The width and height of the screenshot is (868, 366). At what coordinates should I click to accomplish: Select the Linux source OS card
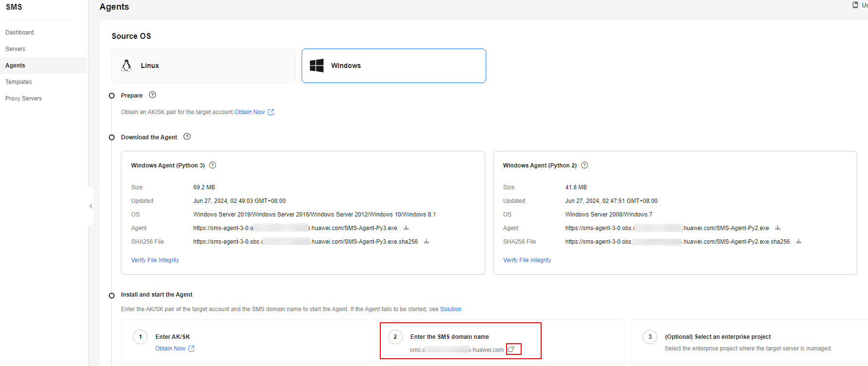coord(203,66)
